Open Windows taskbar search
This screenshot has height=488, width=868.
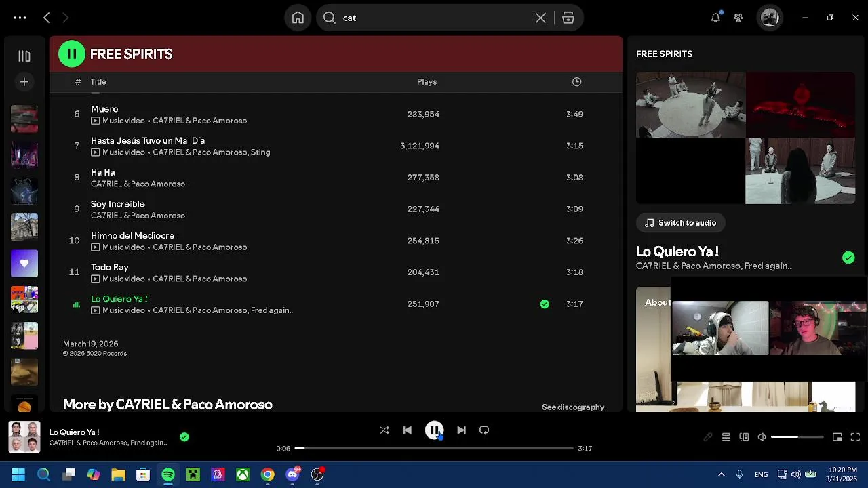(43, 474)
